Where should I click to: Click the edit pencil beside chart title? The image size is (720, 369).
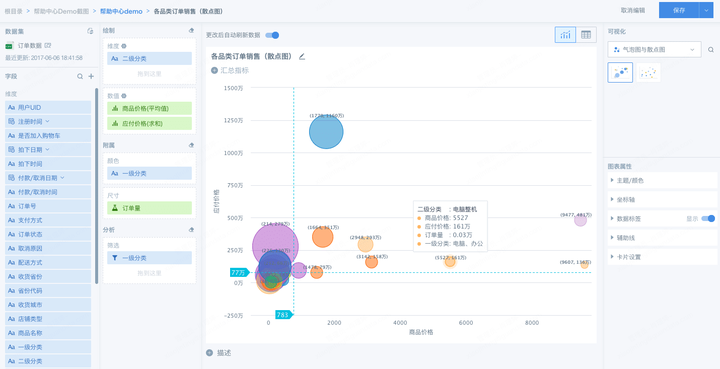[x=302, y=57]
